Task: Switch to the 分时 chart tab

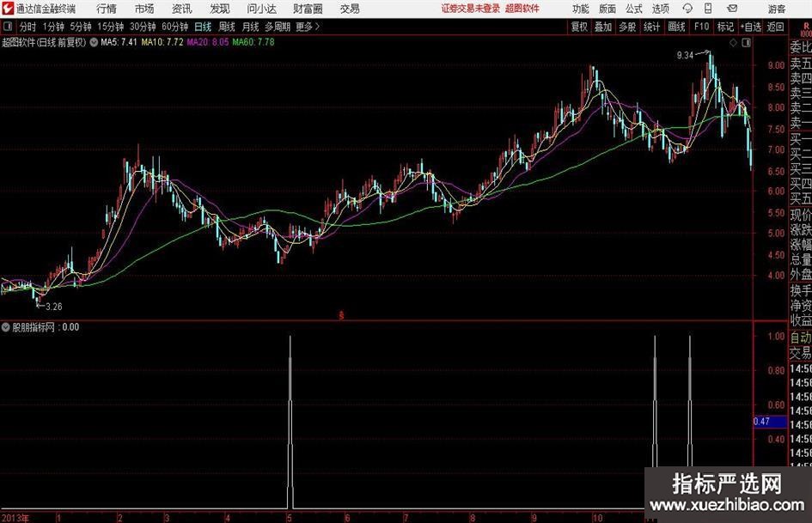Action: click(x=28, y=27)
